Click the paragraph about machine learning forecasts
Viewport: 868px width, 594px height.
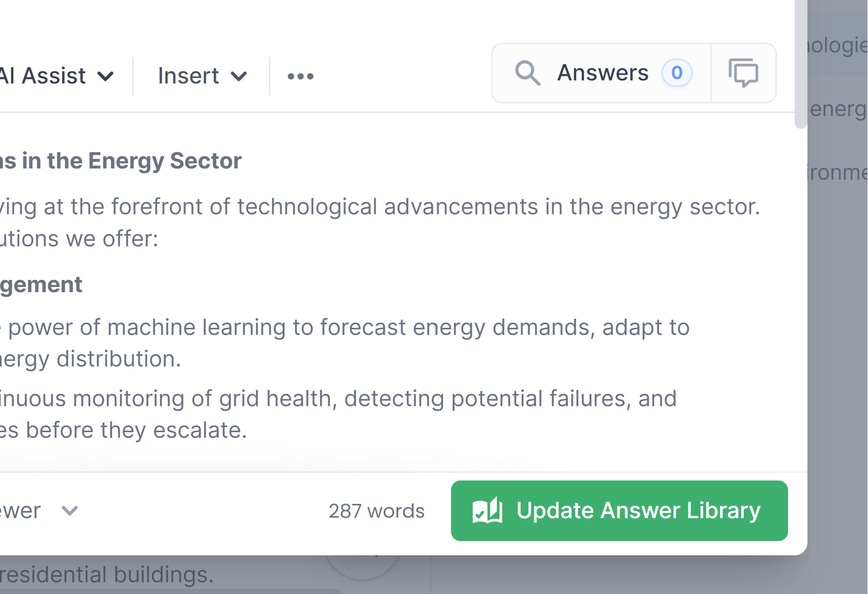tap(346, 328)
